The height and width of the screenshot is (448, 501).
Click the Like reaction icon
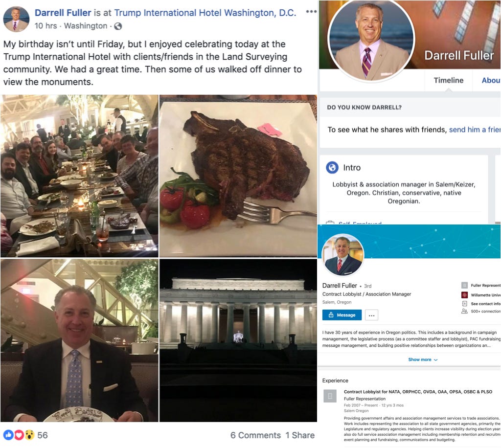(8, 435)
